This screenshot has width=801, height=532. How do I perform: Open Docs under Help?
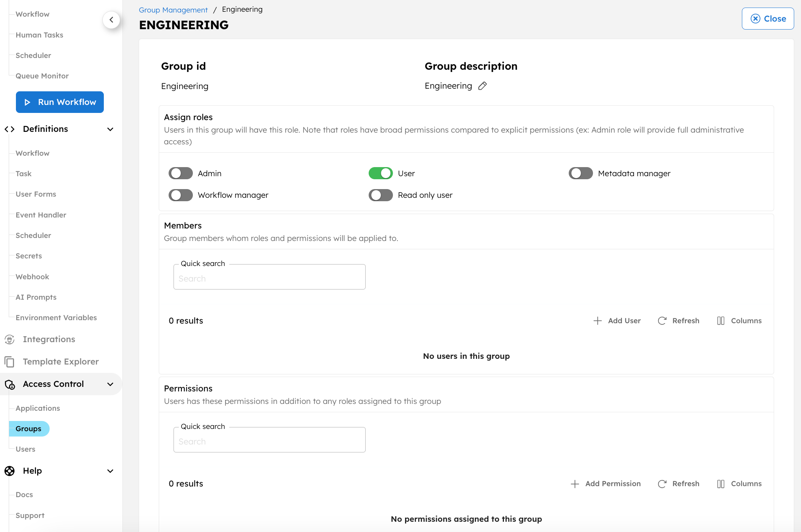pyautogui.click(x=24, y=494)
